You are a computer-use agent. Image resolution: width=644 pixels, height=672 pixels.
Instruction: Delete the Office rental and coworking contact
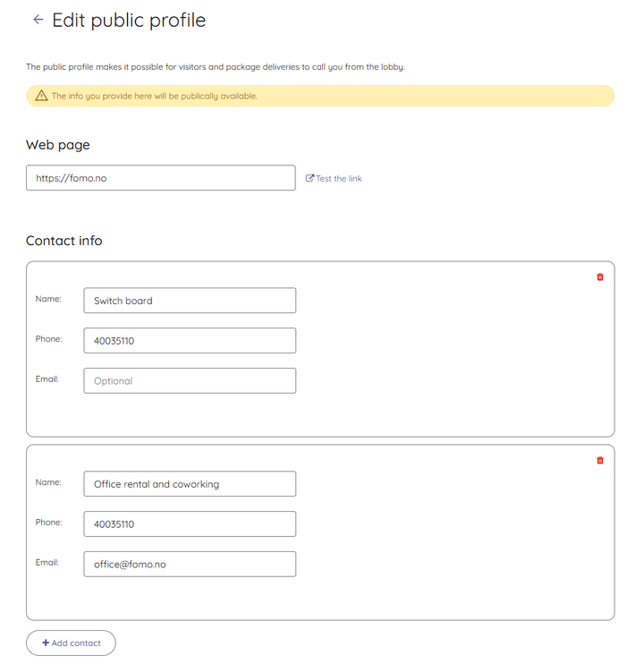coord(599,461)
